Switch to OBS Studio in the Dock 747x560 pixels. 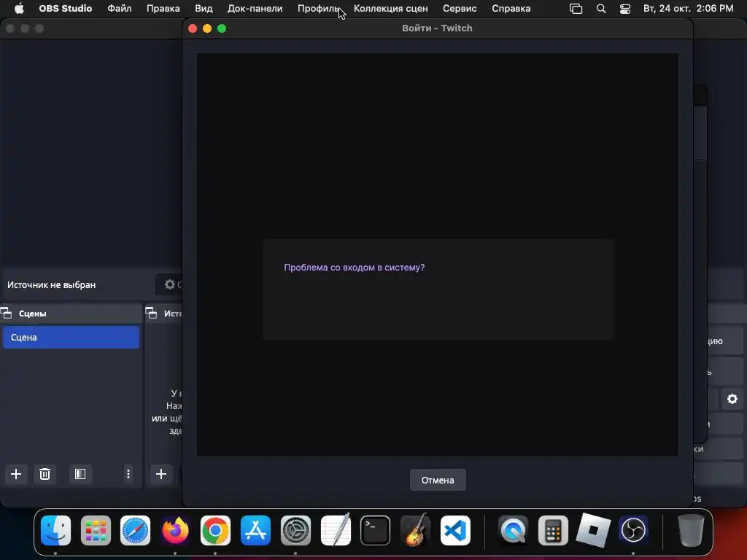633,530
